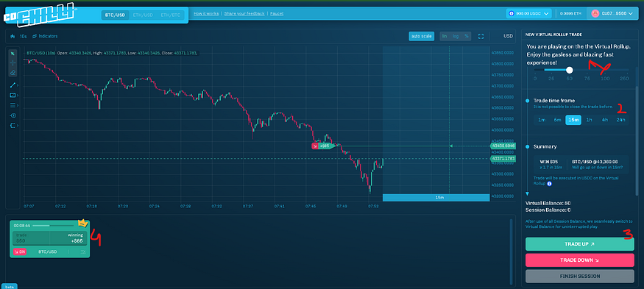Click the USDC coin icon in header

(512, 13)
